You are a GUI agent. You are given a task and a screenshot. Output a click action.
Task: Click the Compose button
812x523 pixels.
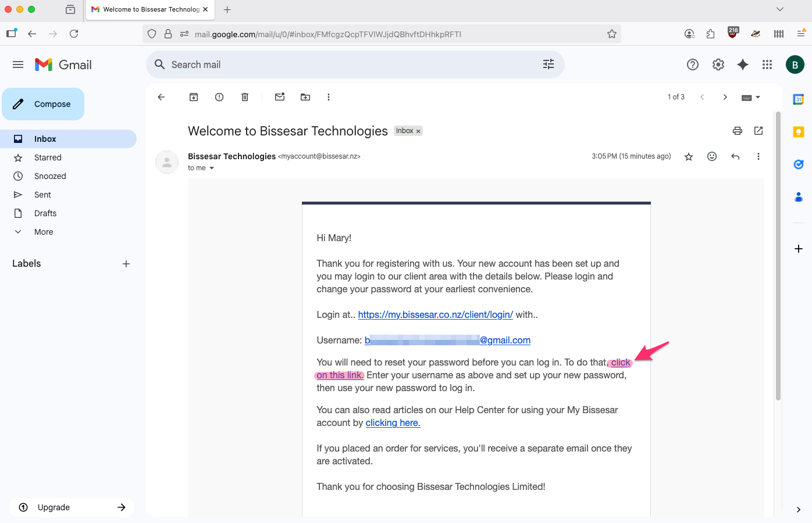(43, 104)
